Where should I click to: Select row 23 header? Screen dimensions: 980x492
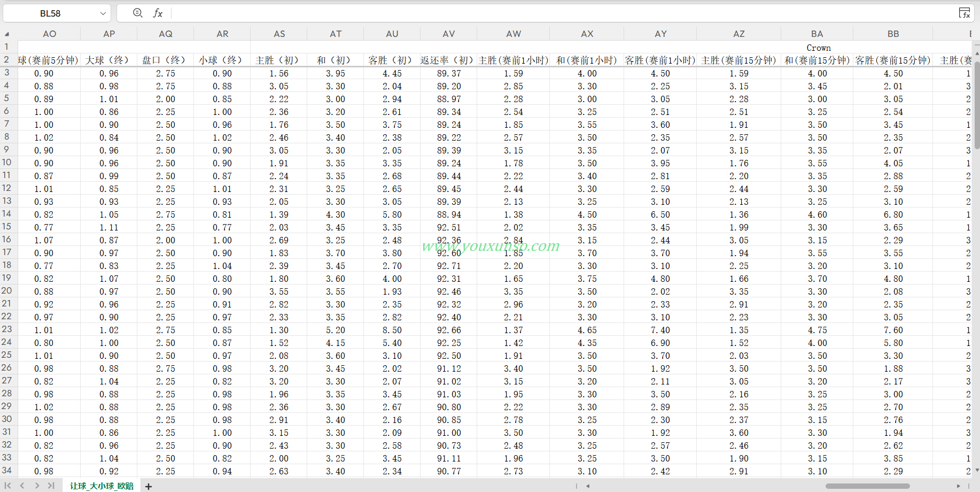[7, 329]
